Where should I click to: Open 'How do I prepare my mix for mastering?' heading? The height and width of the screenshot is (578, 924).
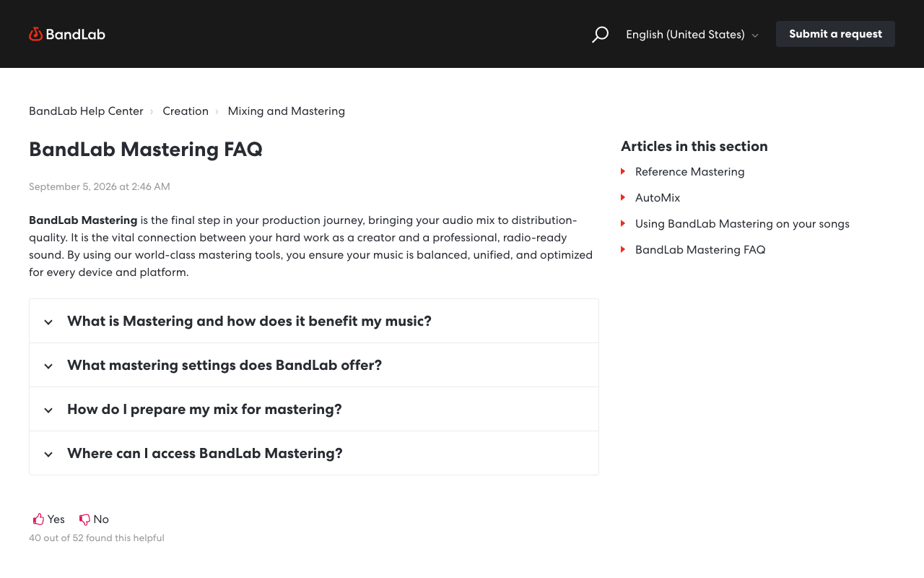click(204, 409)
